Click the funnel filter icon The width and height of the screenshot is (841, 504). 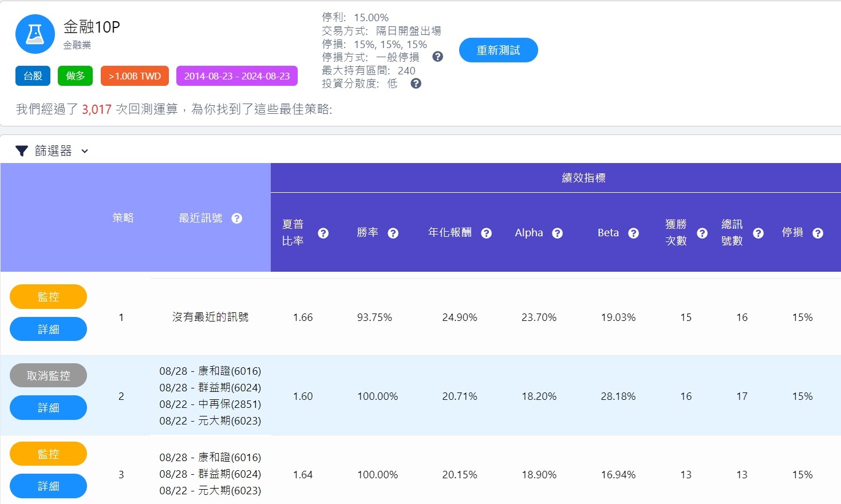(x=22, y=151)
